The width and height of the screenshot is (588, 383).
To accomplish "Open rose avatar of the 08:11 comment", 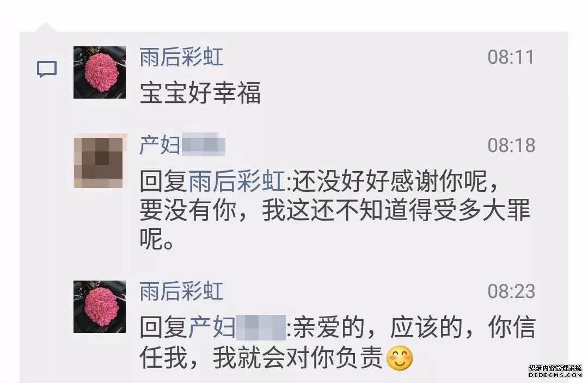I will coord(100,72).
